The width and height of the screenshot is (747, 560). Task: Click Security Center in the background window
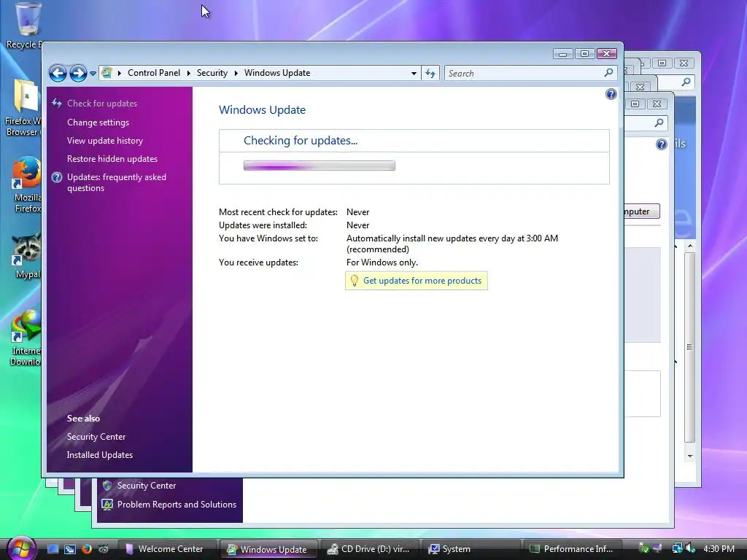tap(147, 485)
